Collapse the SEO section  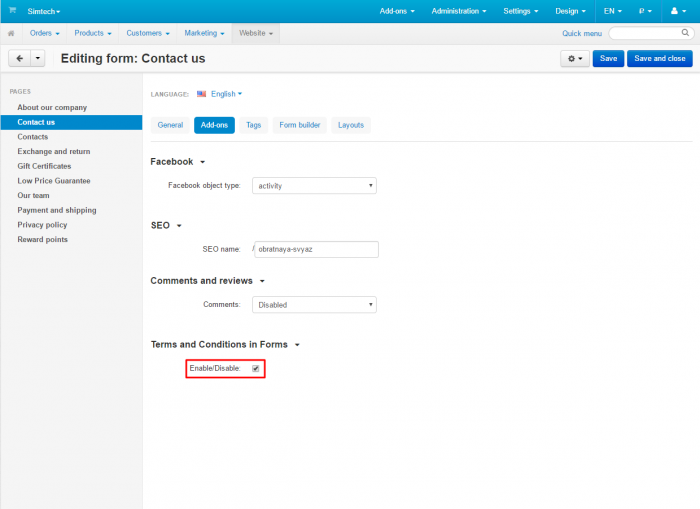(x=166, y=225)
